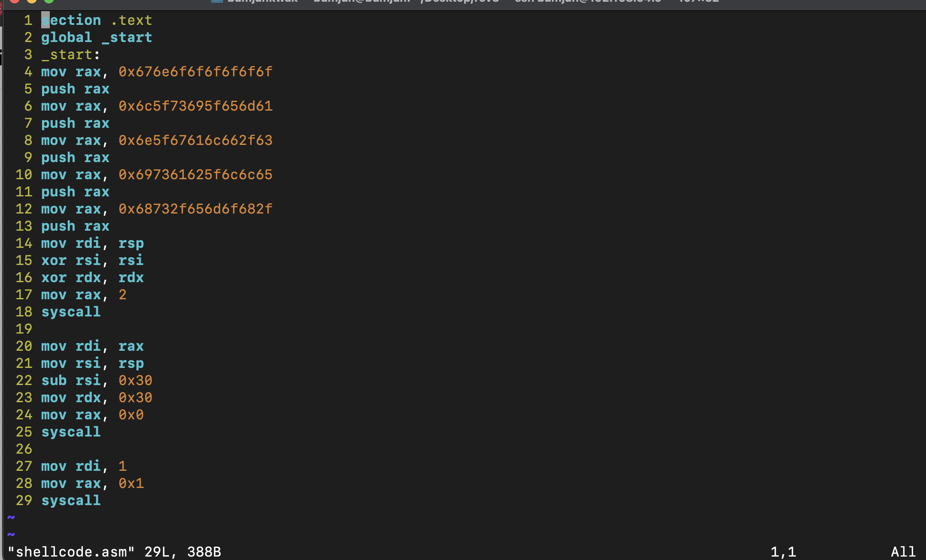The height and width of the screenshot is (560, 926).
Task: Click 'rsp' on line 14
Action: pyautogui.click(x=131, y=243)
